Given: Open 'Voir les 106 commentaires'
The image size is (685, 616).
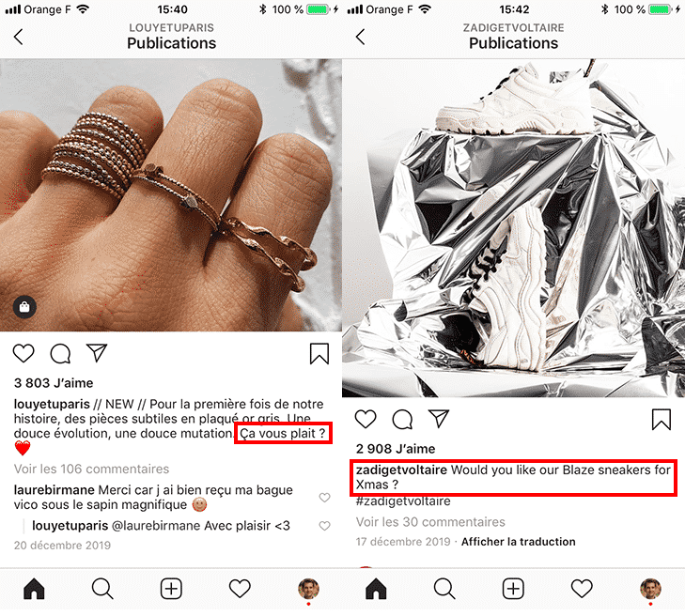Looking at the screenshot, I should coord(91,469).
